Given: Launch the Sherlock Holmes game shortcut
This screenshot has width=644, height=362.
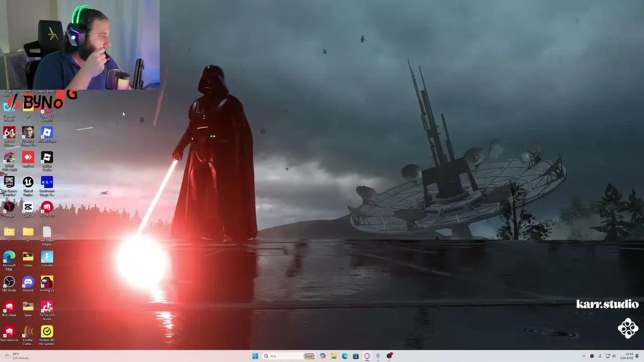Looking at the screenshot, I should (28, 136).
